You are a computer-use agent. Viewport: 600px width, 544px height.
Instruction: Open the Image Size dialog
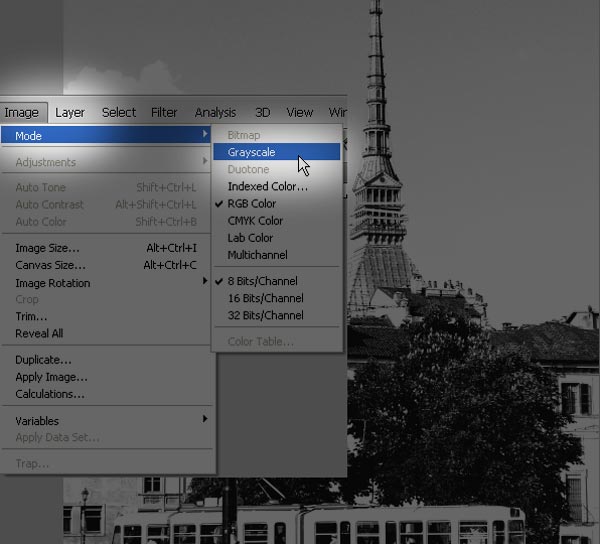tap(106, 248)
